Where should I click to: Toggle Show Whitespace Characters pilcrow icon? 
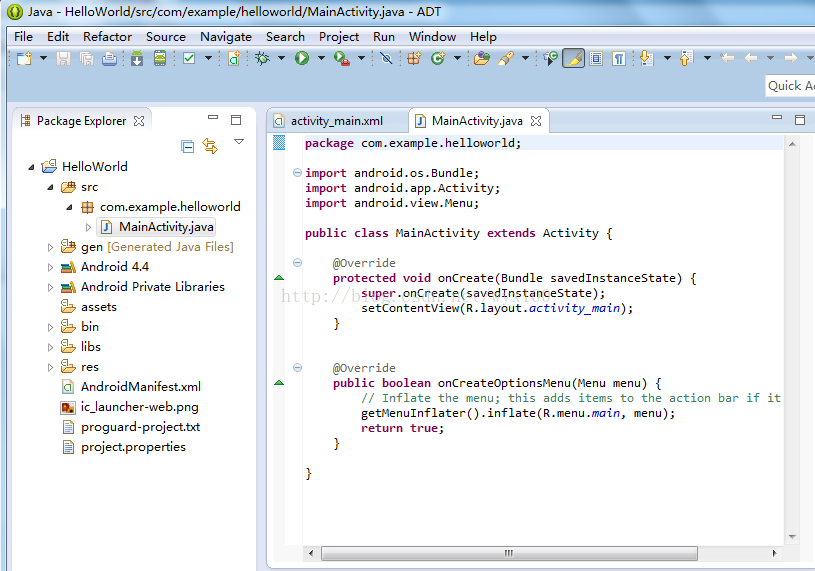pyautogui.click(x=619, y=58)
